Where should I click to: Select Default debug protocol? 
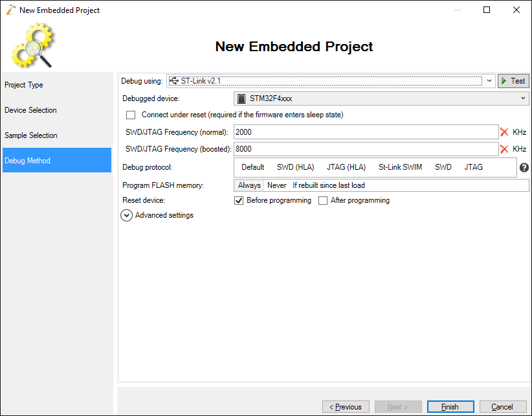click(253, 167)
